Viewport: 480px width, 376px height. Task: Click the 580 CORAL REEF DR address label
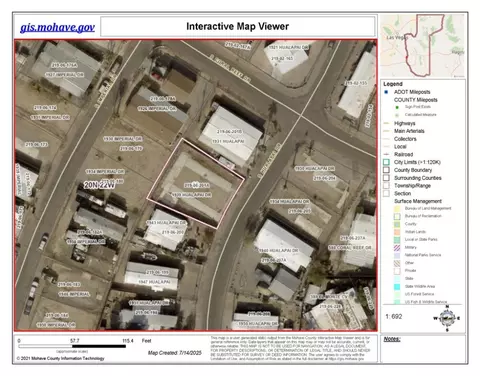click(x=350, y=248)
